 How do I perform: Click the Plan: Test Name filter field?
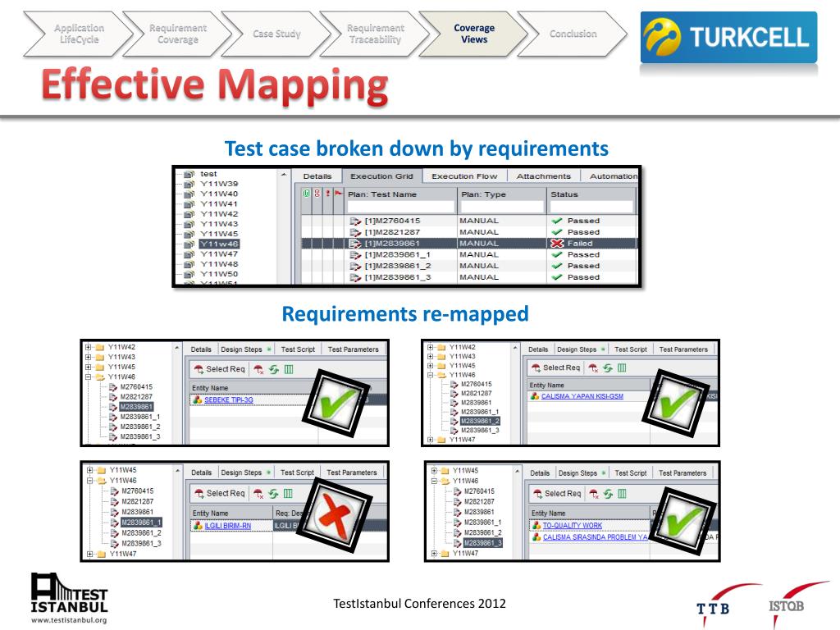(x=400, y=207)
